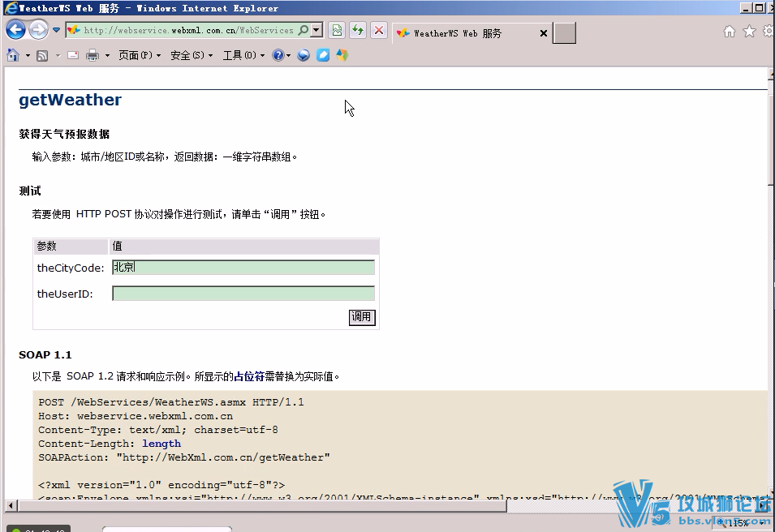
Task: Open the 工具(O) menu
Action: pos(243,55)
